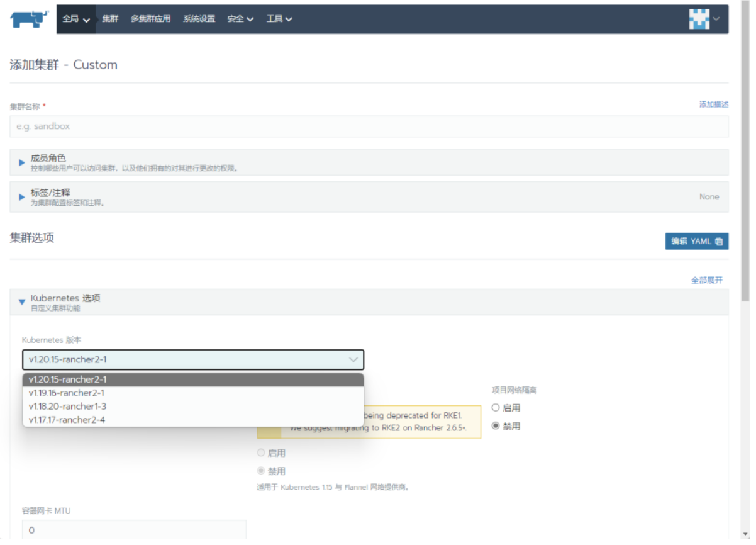Go to the 集群 tab
Image resolution: width=756 pixels, height=545 pixels.
click(x=110, y=19)
